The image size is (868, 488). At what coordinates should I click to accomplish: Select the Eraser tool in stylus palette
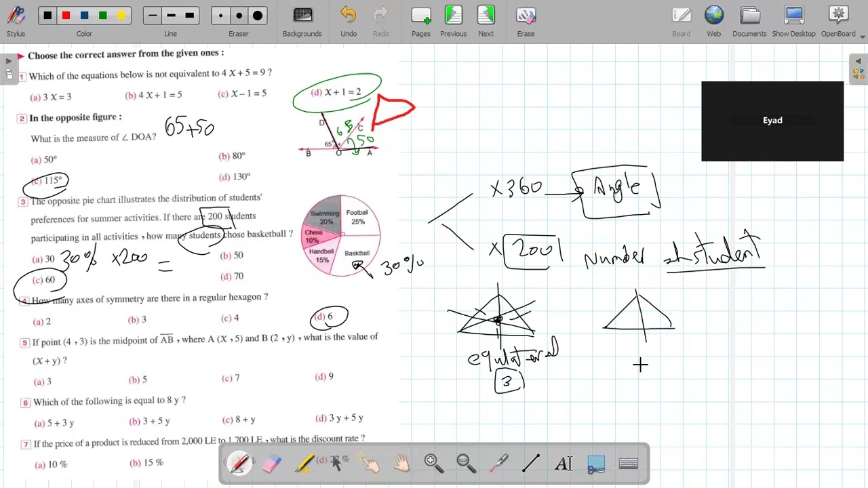[271, 464]
